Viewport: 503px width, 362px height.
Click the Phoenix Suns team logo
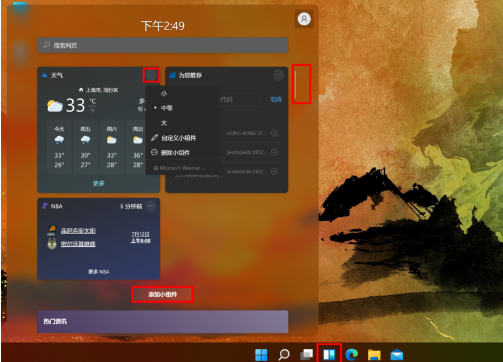pyautogui.click(x=52, y=230)
